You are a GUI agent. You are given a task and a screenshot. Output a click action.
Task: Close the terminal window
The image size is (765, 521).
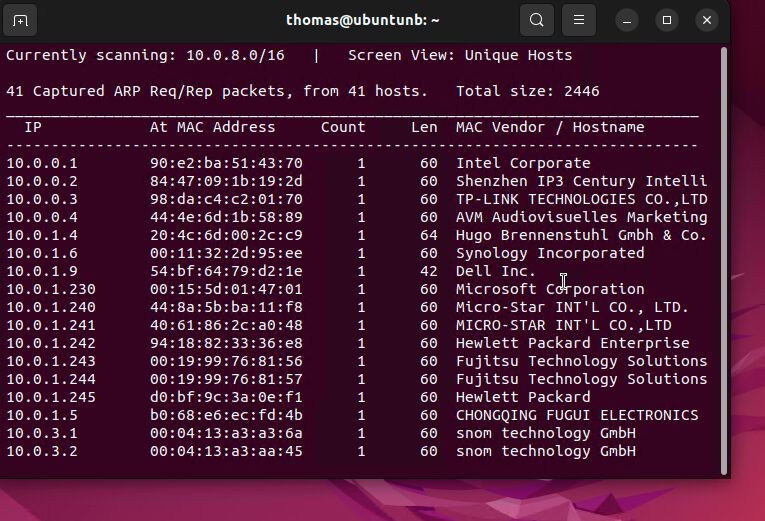point(707,20)
